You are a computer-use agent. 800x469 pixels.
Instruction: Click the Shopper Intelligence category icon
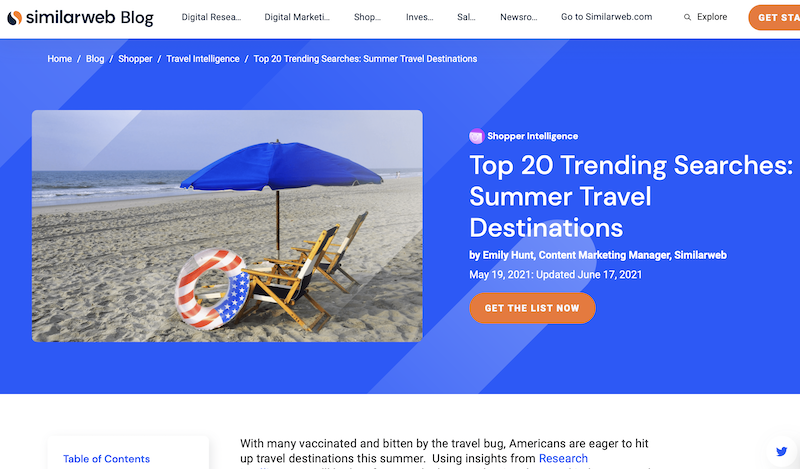coord(476,136)
